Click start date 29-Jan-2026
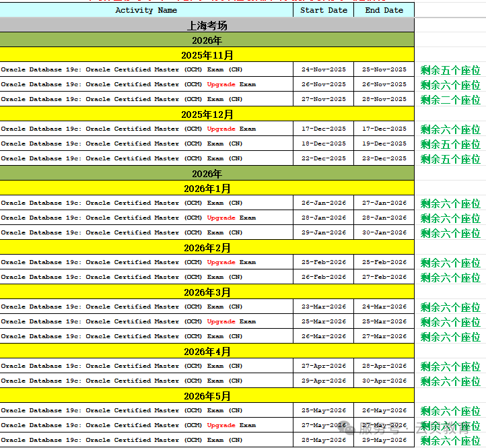The image size is (486, 448). tap(324, 232)
